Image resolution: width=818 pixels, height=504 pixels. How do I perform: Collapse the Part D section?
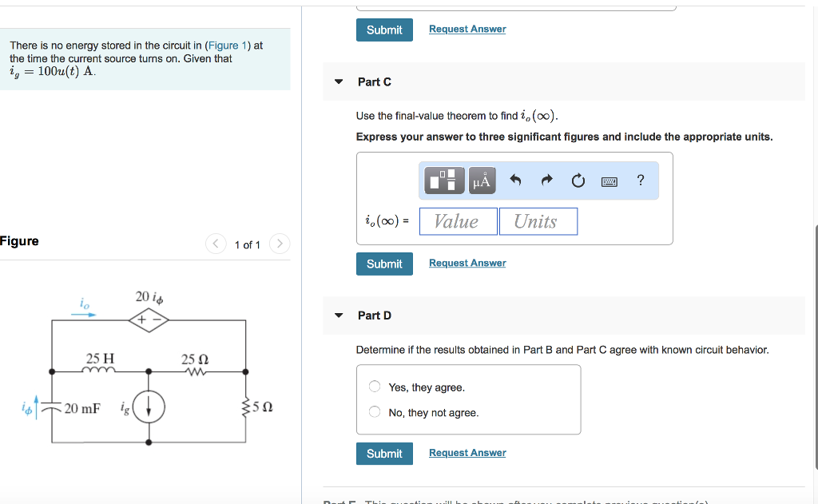[x=338, y=315]
